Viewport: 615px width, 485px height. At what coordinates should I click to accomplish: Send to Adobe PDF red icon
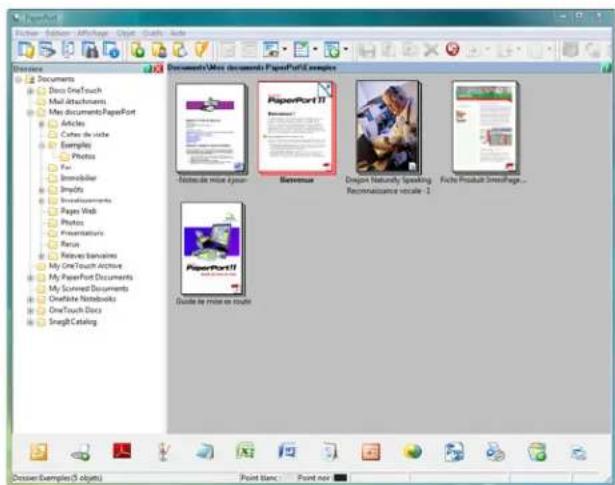(122, 451)
